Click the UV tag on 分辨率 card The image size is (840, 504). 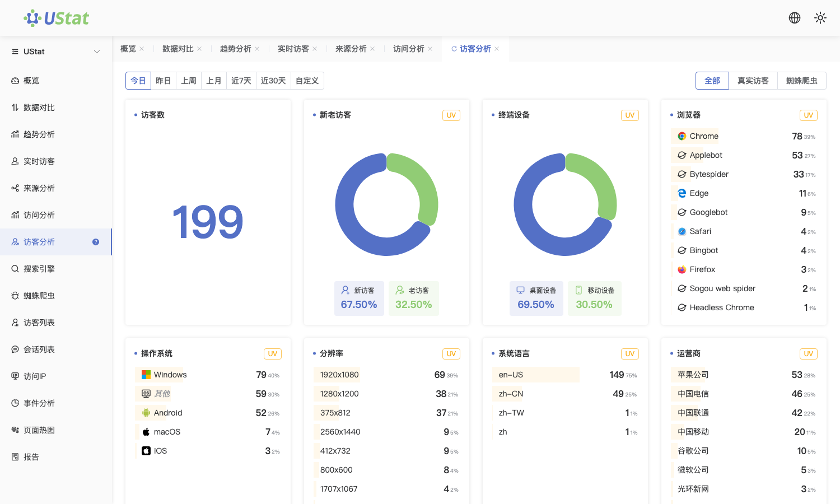click(451, 354)
